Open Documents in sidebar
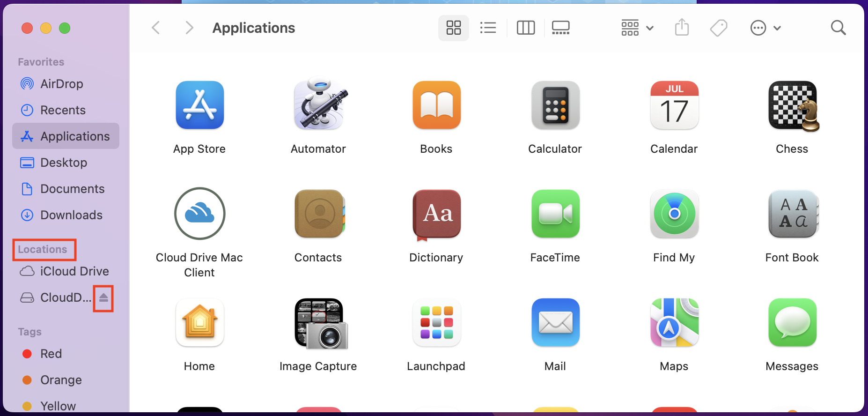The width and height of the screenshot is (868, 416). tap(66, 189)
